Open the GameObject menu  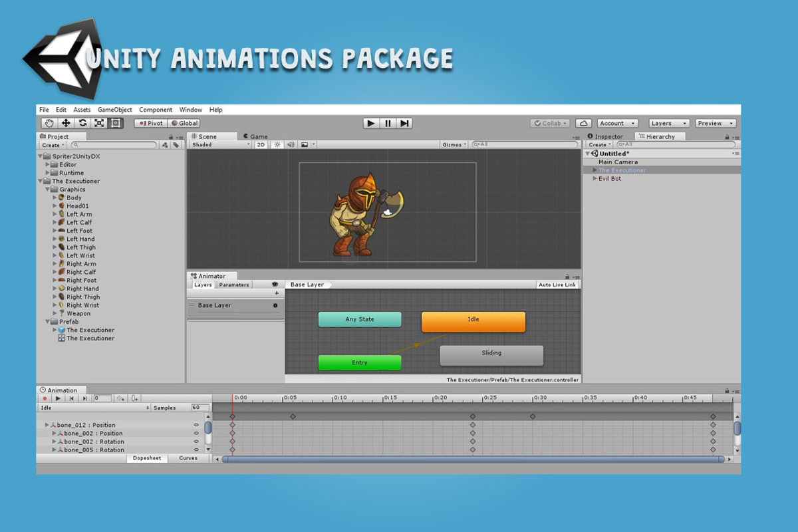click(114, 110)
